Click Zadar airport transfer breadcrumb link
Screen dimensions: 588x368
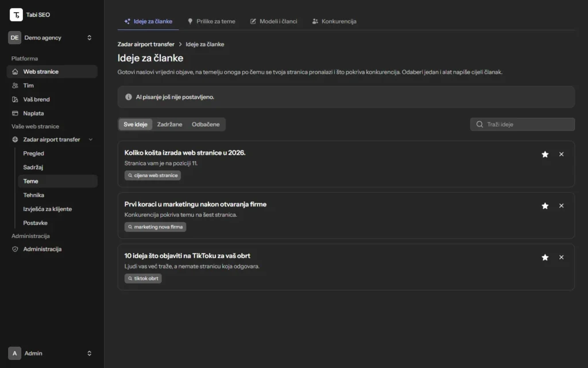pos(146,44)
